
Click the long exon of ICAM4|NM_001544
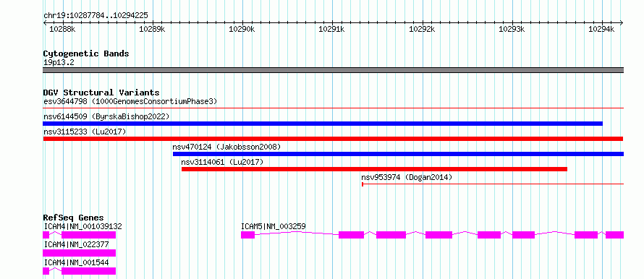coord(88,271)
